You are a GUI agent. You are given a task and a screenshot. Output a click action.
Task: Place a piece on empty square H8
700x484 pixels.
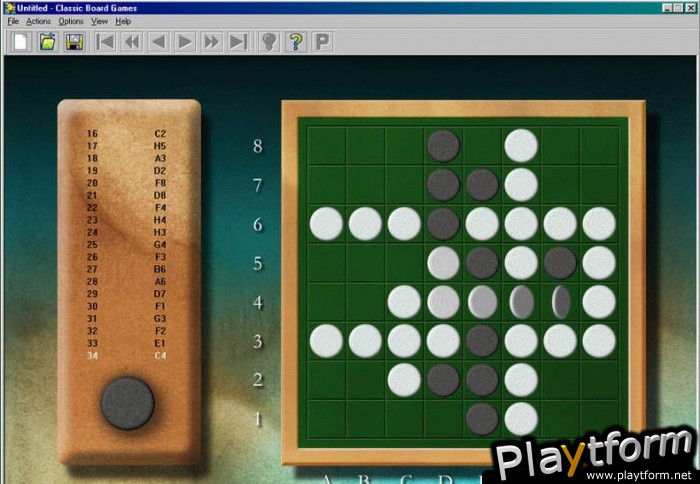[599, 146]
